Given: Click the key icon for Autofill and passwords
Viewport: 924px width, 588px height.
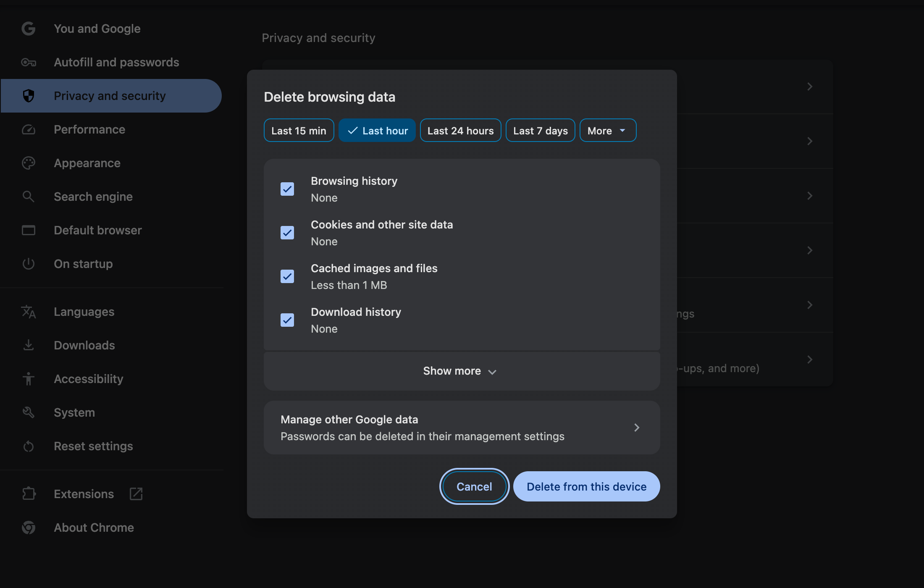Looking at the screenshot, I should click(x=29, y=62).
